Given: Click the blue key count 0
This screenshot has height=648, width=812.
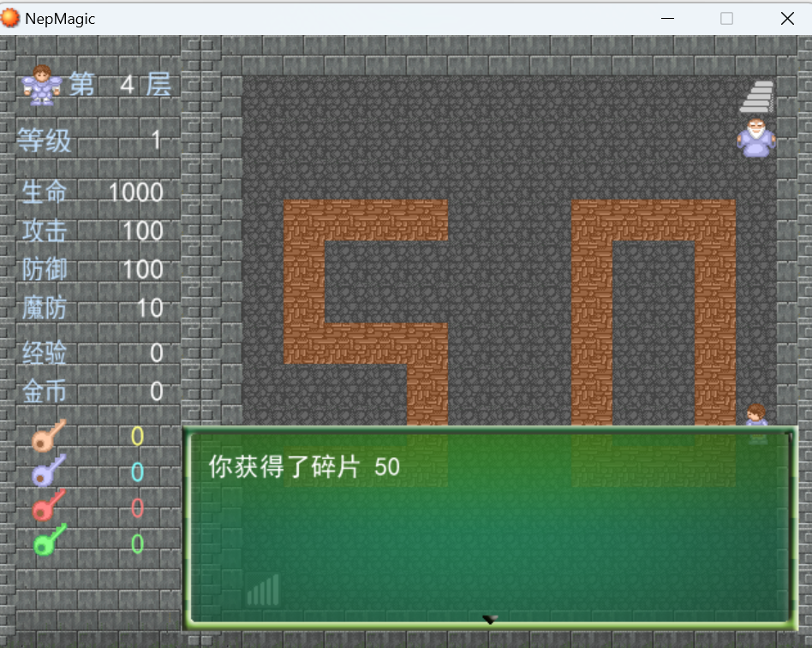Looking at the screenshot, I should click(137, 472).
